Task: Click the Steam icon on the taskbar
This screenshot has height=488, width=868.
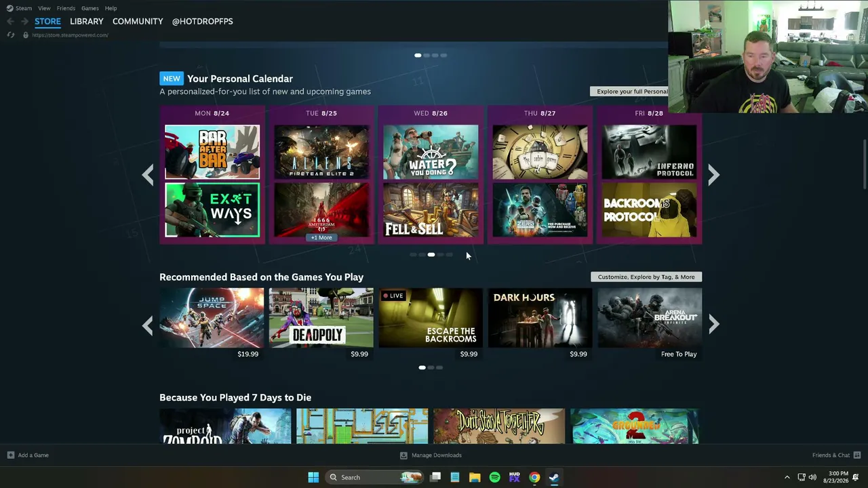Action: pos(554,477)
